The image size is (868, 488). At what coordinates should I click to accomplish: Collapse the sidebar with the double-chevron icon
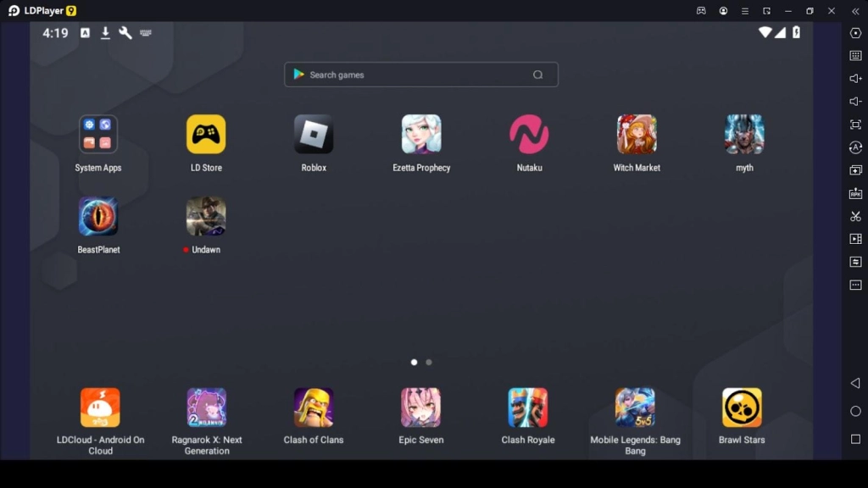coord(855,10)
